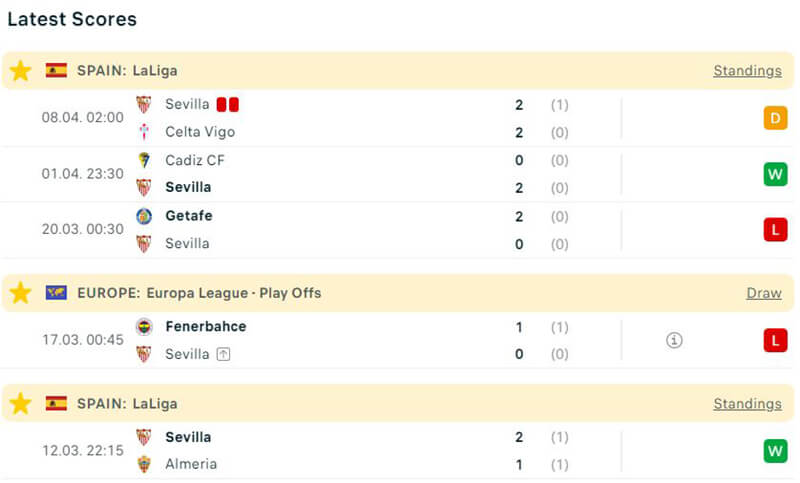Click the Fenerbahce club crest
The image size is (800, 483).
point(144,327)
